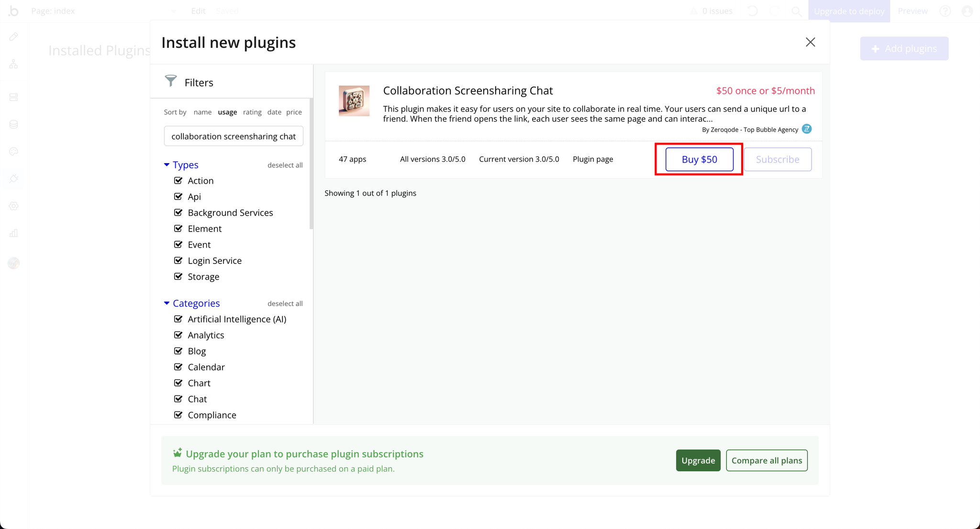Click the Buy $50 button
Viewport: 980px width, 529px height.
click(699, 159)
